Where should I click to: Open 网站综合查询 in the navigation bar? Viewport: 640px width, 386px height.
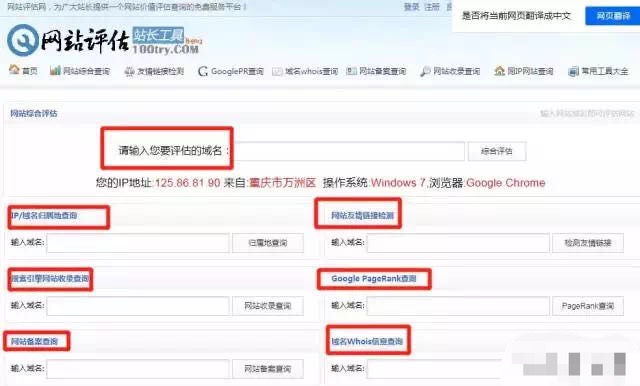(x=86, y=71)
